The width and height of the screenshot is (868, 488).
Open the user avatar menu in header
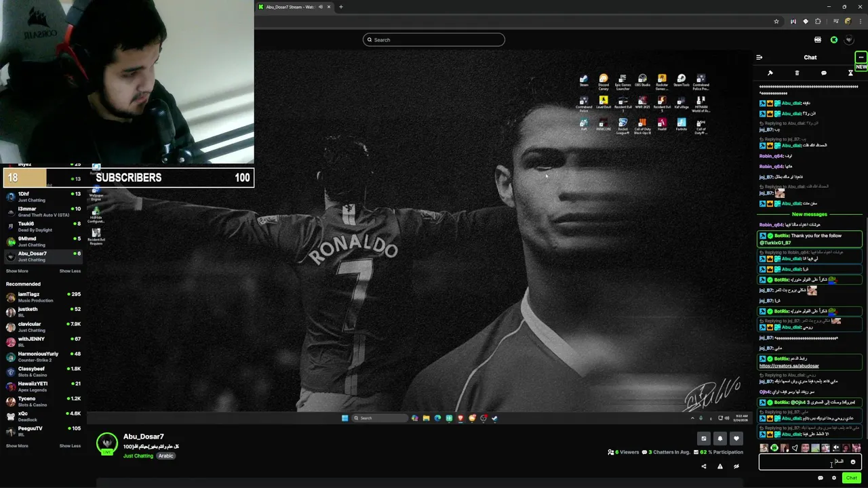[849, 40]
